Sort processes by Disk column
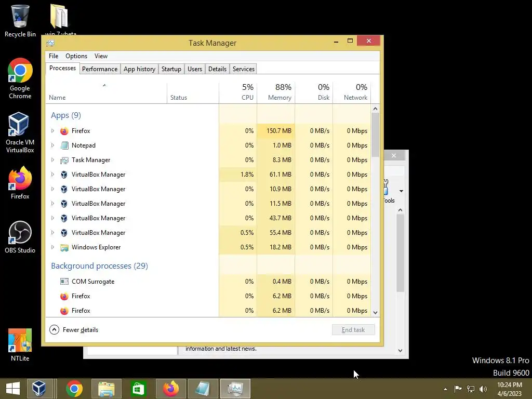The width and height of the screenshot is (532, 399). pyautogui.click(x=314, y=92)
